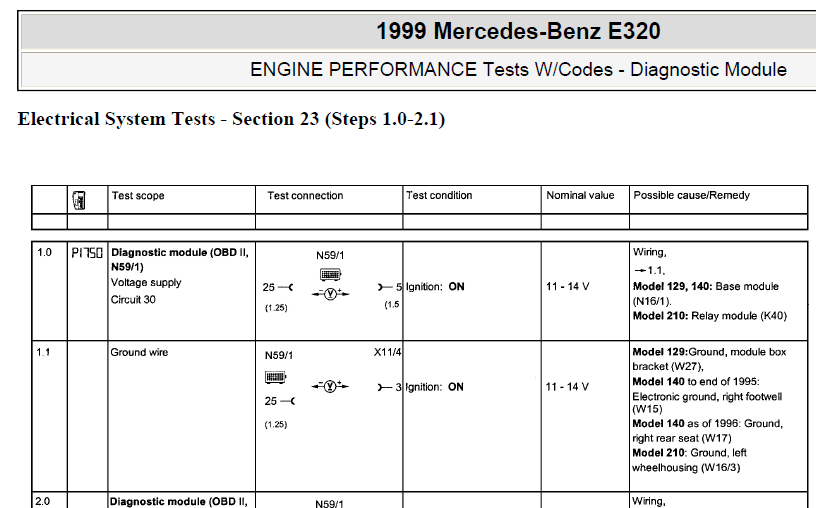
Task: Click 'Ignition: ON' in step 1.0 row
Action: coord(435,287)
